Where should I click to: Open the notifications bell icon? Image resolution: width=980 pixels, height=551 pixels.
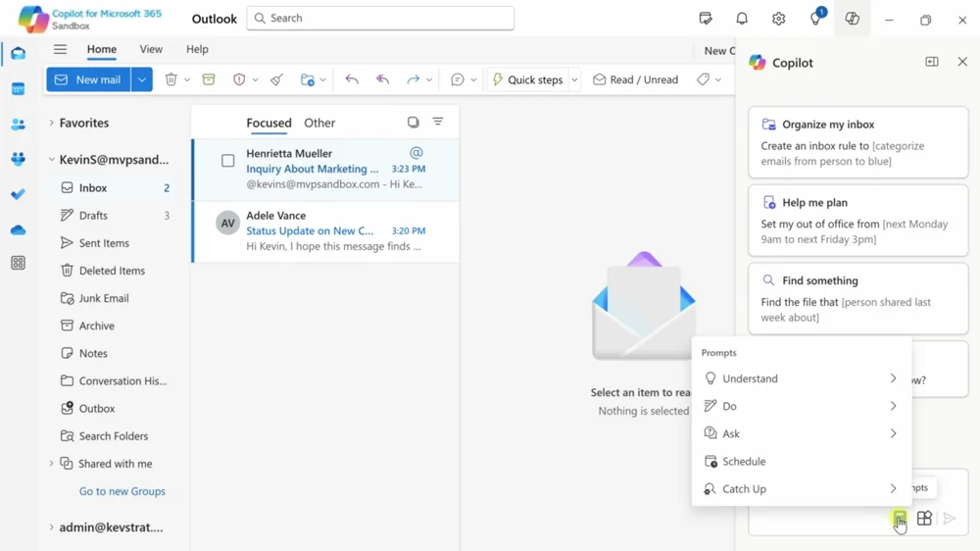click(742, 19)
